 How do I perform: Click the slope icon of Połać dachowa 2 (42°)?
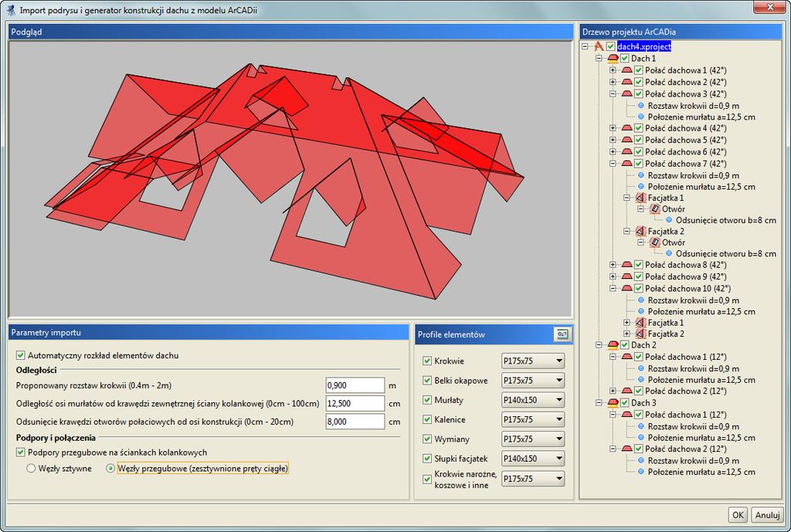pos(627,82)
